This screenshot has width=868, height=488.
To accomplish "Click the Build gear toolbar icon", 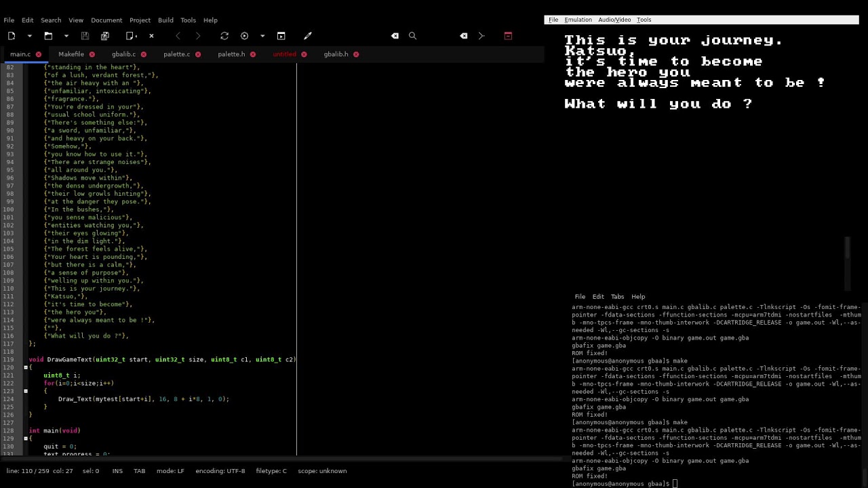I will [x=245, y=36].
